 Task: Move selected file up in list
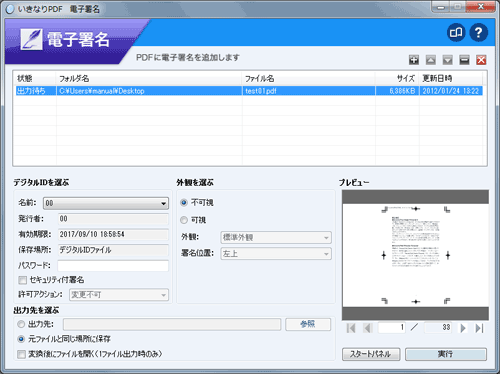tap(431, 60)
